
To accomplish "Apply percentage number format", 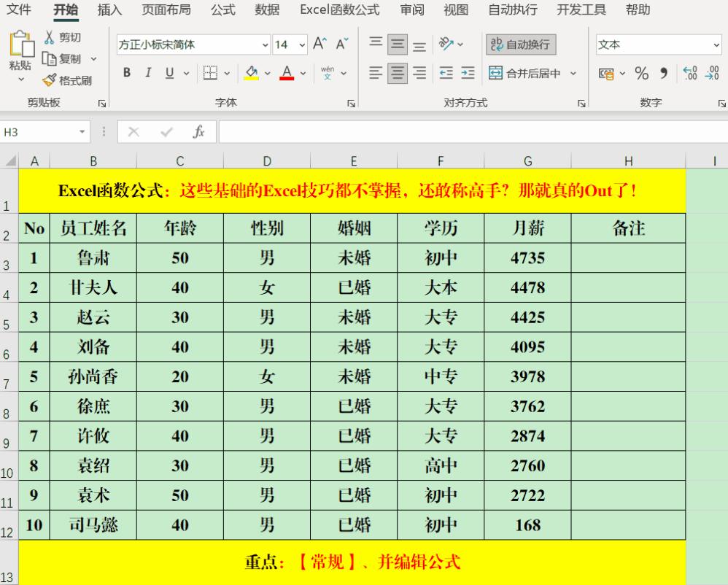I will (641, 74).
